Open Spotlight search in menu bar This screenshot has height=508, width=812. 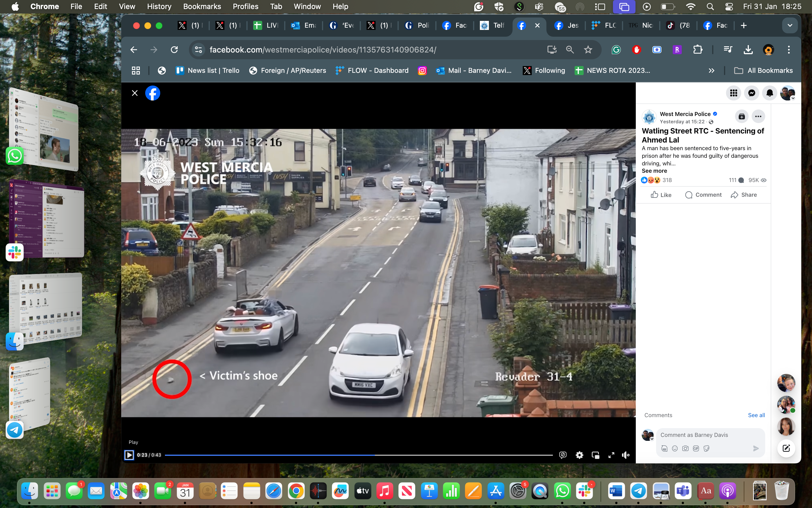click(x=710, y=6)
